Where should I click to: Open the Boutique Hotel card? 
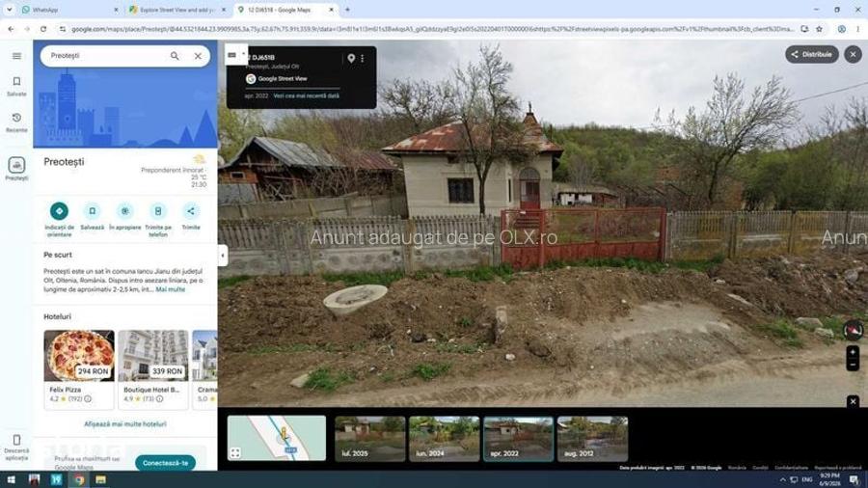click(x=153, y=369)
